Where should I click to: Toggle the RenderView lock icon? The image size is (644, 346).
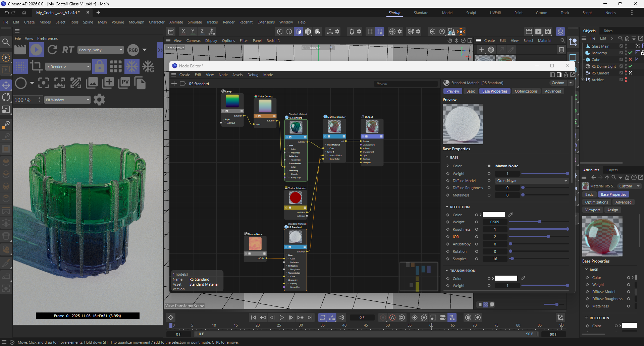coord(100,66)
